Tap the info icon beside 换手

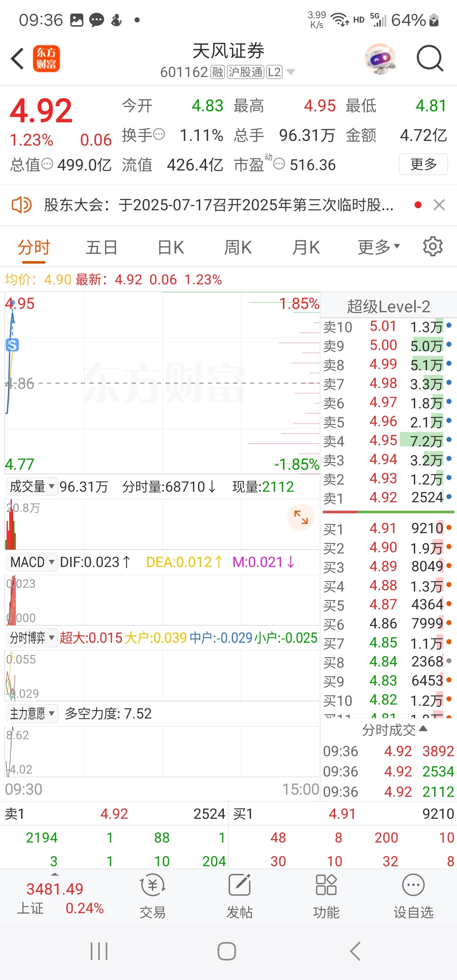click(x=159, y=135)
